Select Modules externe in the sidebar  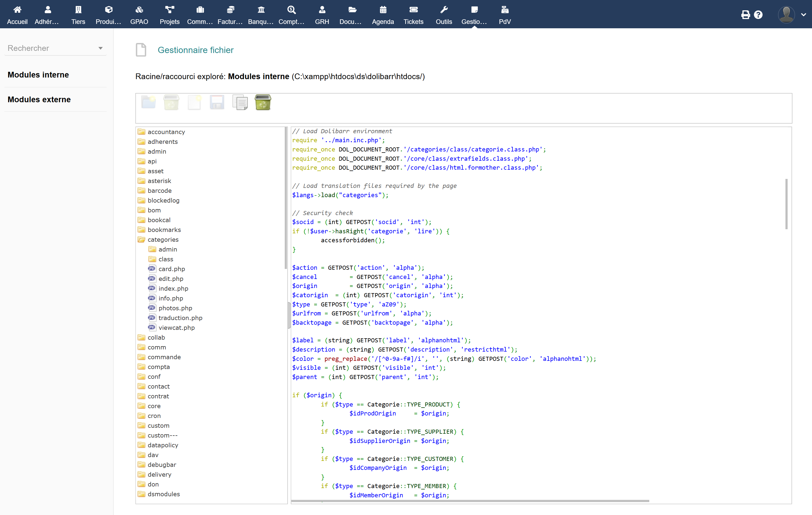[39, 100]
